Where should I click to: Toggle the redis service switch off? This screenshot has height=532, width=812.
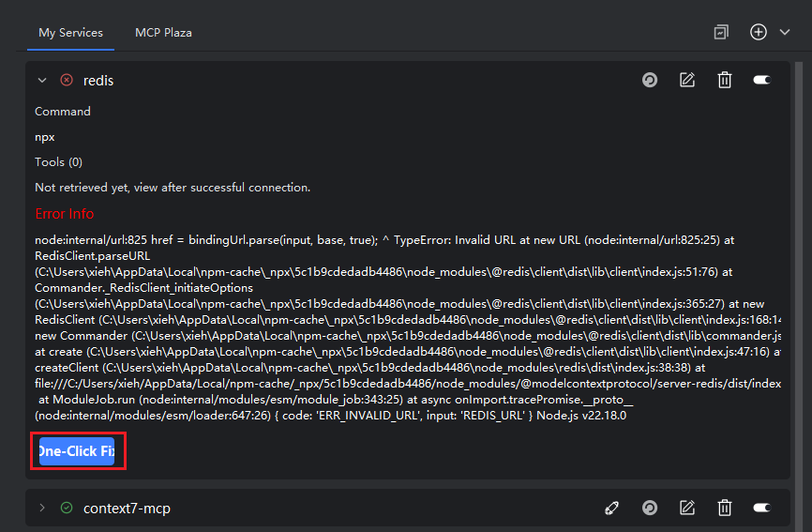click(x=762, y=81)
